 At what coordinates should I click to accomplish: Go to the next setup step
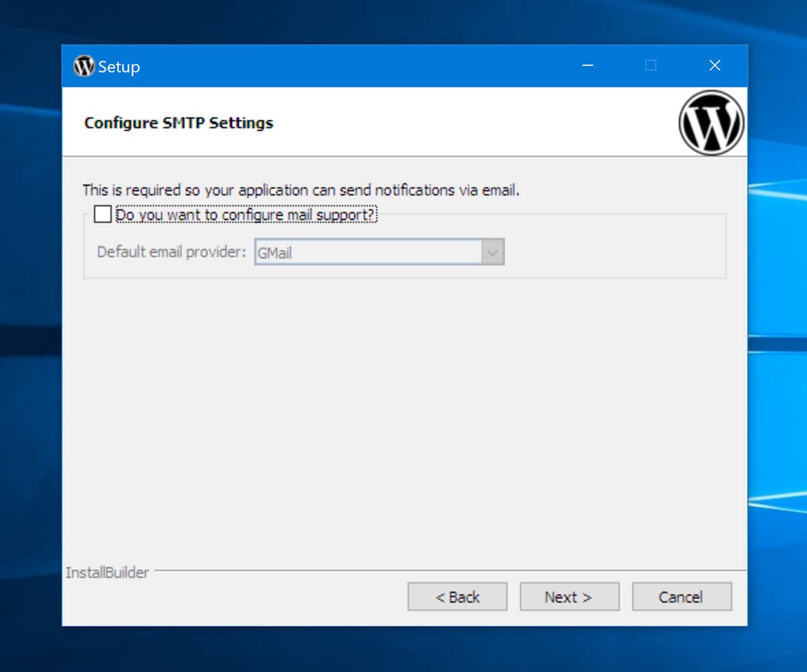tap(569, 597)
